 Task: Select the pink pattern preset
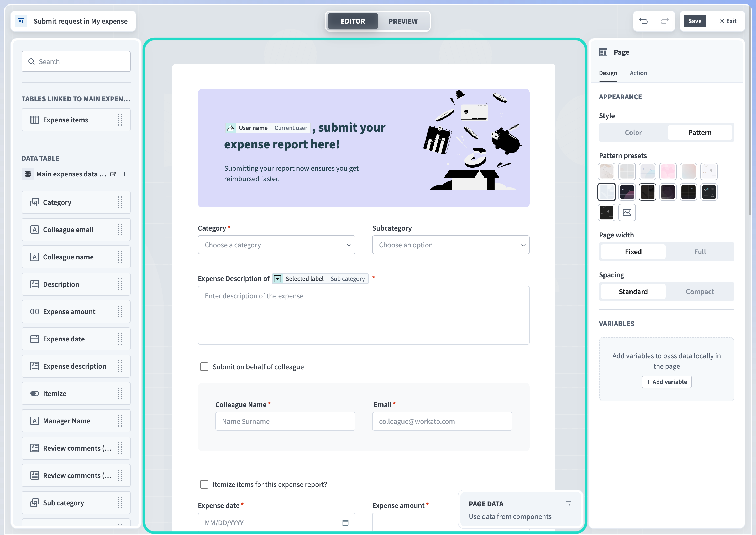click(x=668, y=171)
